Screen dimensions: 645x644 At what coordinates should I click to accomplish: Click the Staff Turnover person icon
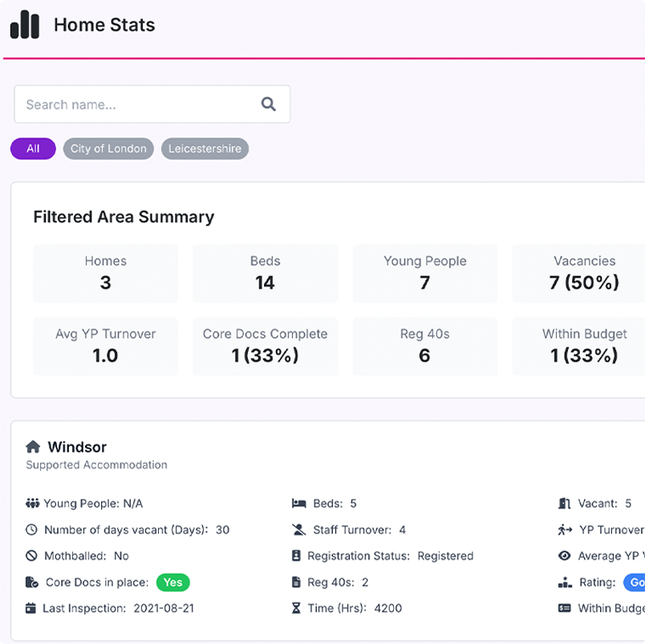pyautogui.click(x=300, y=529)
